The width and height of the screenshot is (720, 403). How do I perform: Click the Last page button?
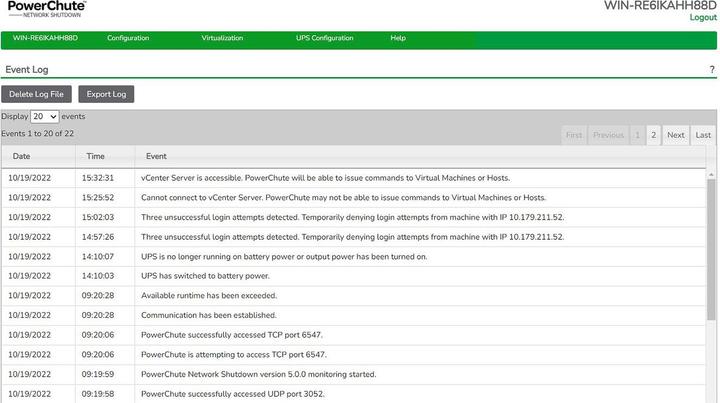click(x=703, y=135)
